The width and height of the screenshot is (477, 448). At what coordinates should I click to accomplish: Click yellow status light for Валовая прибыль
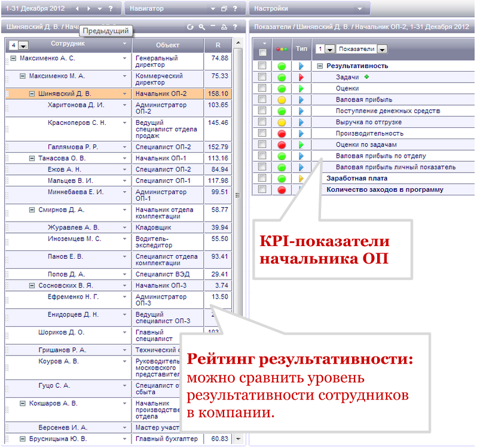tap(282, 100)
